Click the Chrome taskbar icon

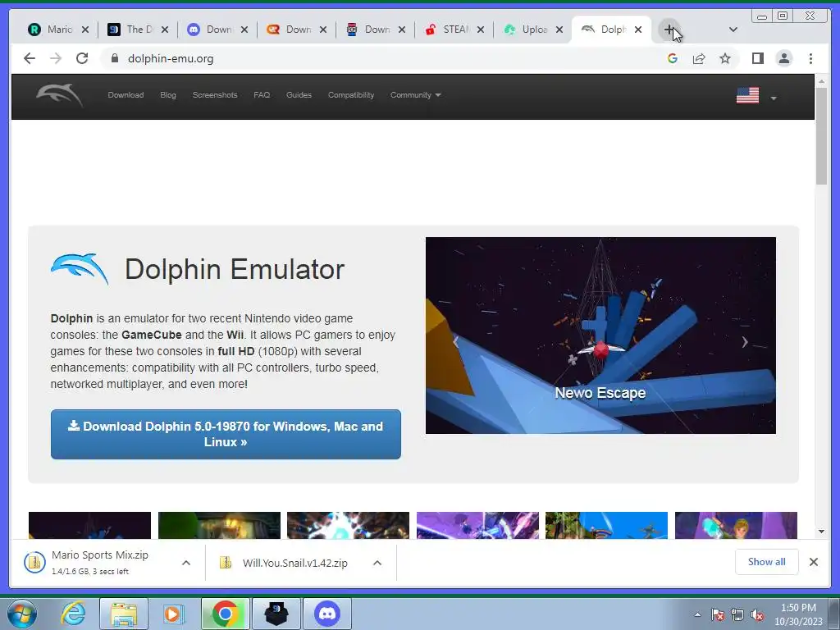point(226,614)
